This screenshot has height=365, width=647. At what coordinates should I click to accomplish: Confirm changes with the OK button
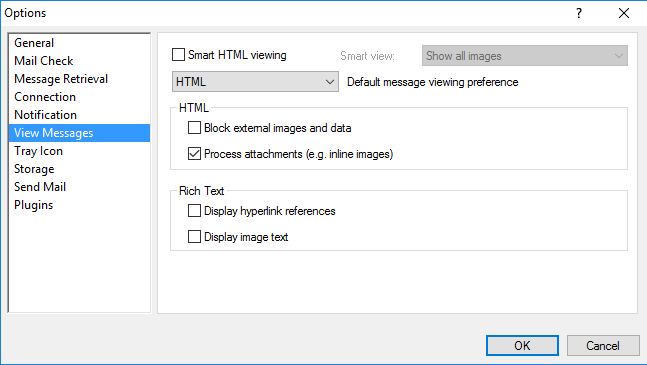point(522,346)
